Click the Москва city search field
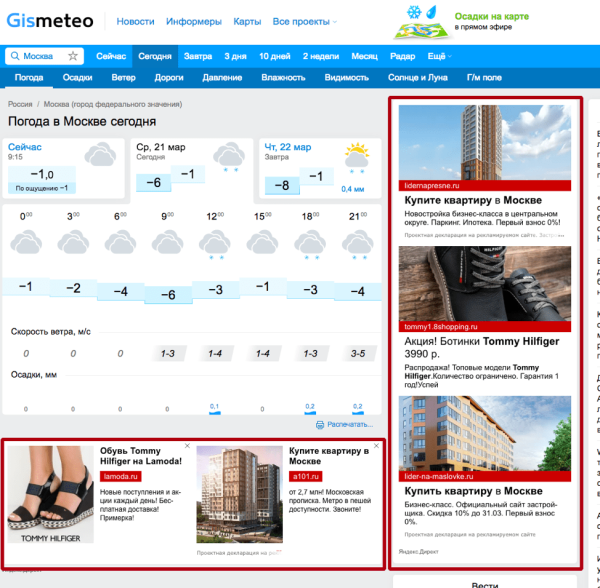The height and width of the screenshot is (588, 600). 42,57
